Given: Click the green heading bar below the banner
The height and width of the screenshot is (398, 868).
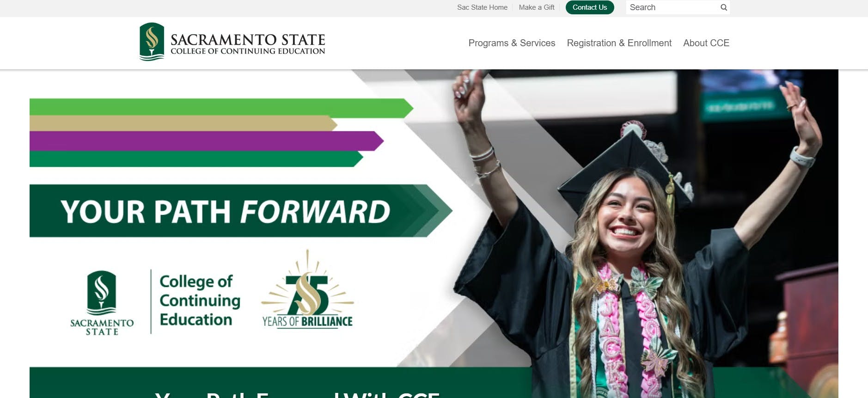Looking at the screenshot, I should (x=280, y=383).
